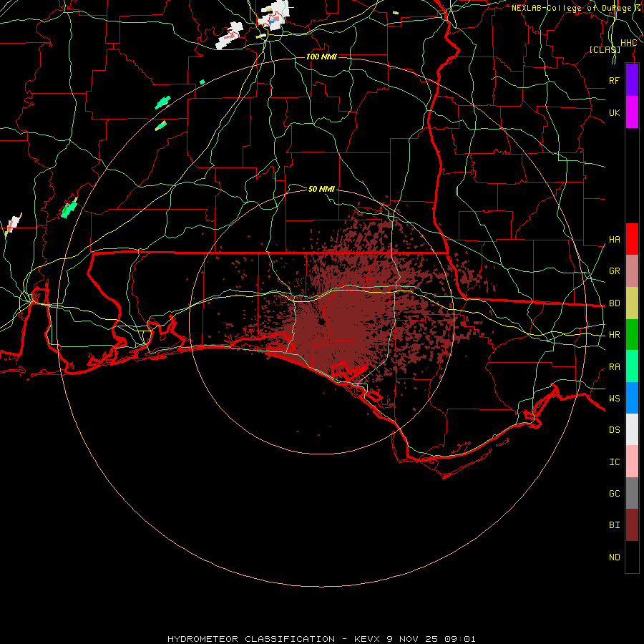Click the 'WS' legend label

614,399
